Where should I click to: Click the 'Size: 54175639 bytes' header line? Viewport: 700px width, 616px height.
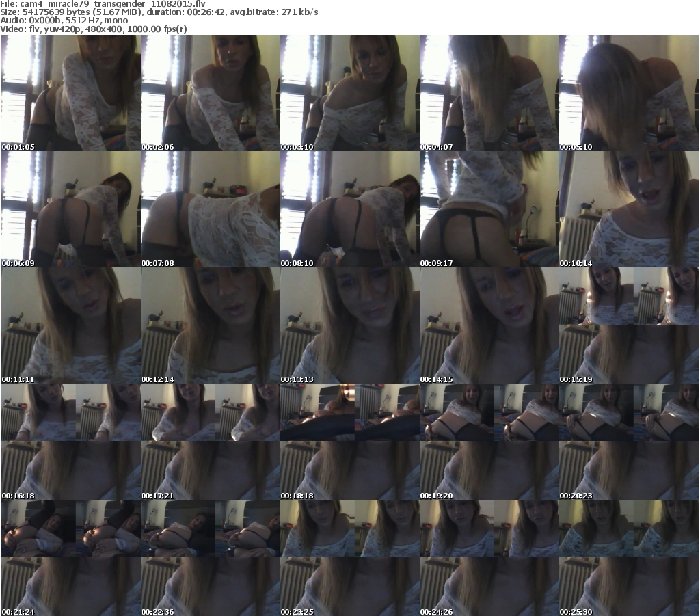[x=159, y=12]
